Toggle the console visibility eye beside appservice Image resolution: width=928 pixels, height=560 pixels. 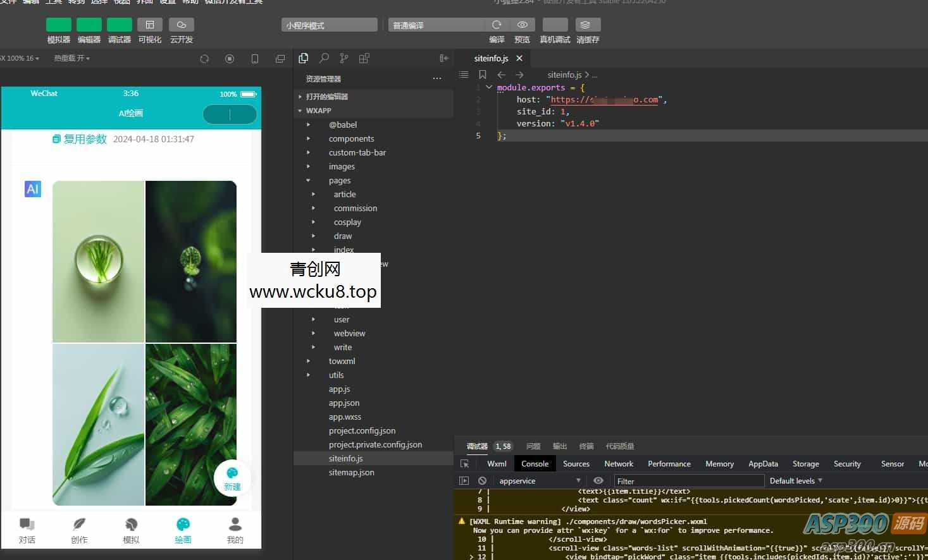pos(598,480)
